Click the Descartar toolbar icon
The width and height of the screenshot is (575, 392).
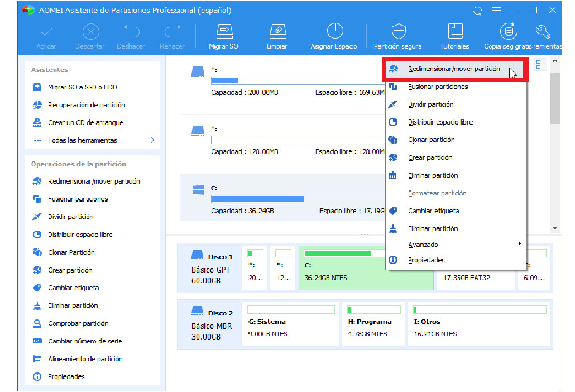click(x=90, y=32)
